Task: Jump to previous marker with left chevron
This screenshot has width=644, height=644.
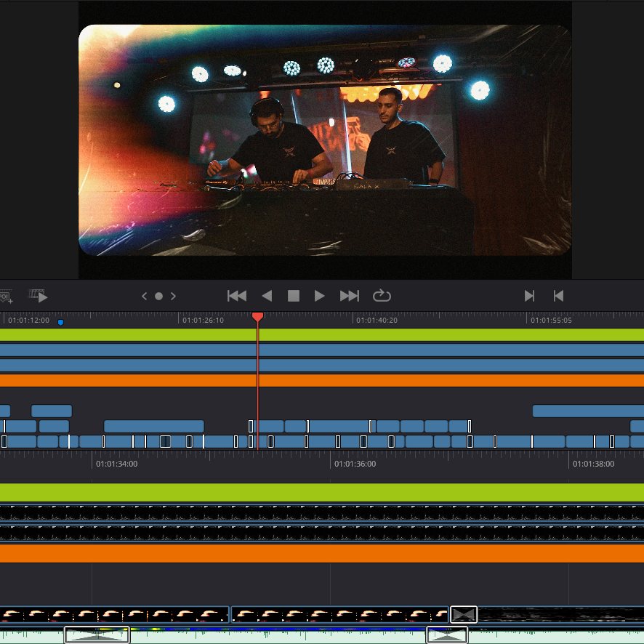Action: pyautogui.click(x=144, y=296)
